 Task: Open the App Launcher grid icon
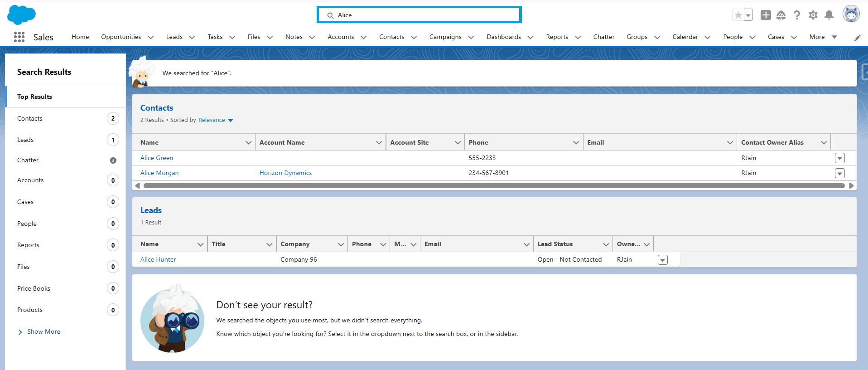coord(19,37)
